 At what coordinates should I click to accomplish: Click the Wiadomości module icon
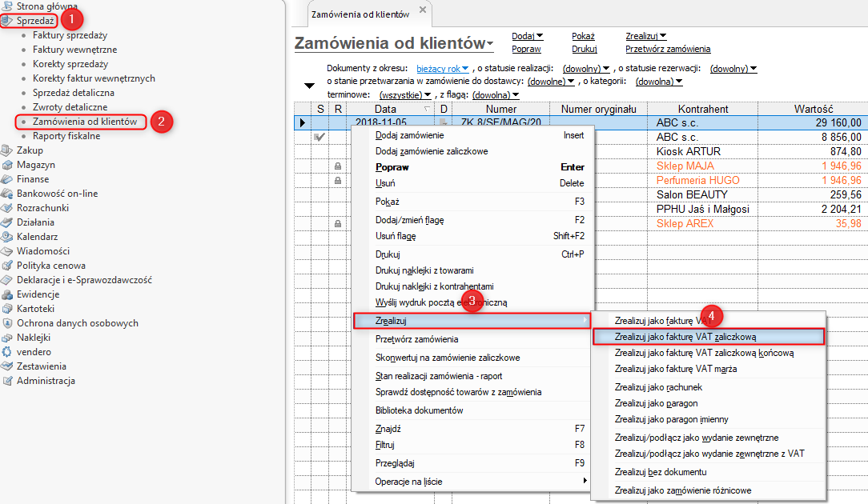point(6,250)
